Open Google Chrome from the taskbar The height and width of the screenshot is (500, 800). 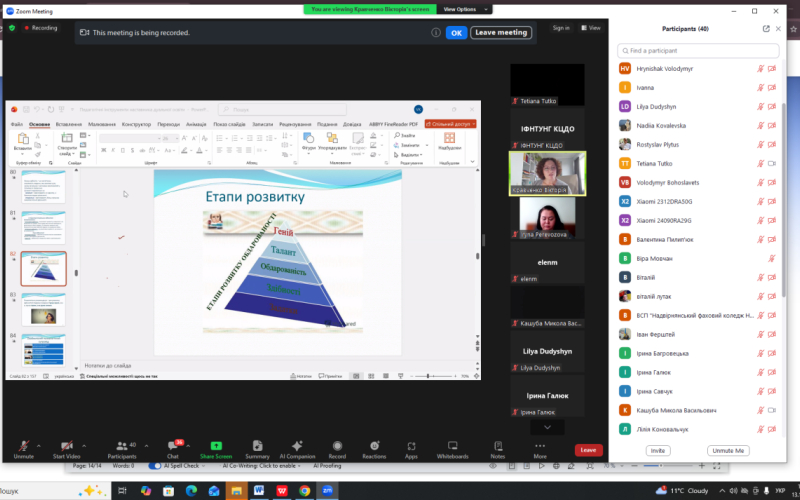click(305, 491)
